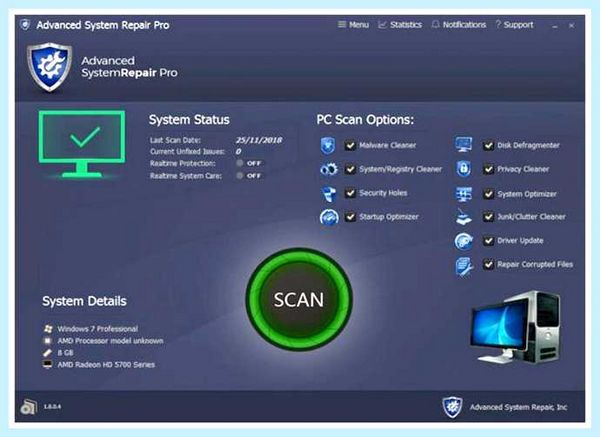Click the Repair Corrupted Files icon
The image size is (600, 437).
coord(464,266)
